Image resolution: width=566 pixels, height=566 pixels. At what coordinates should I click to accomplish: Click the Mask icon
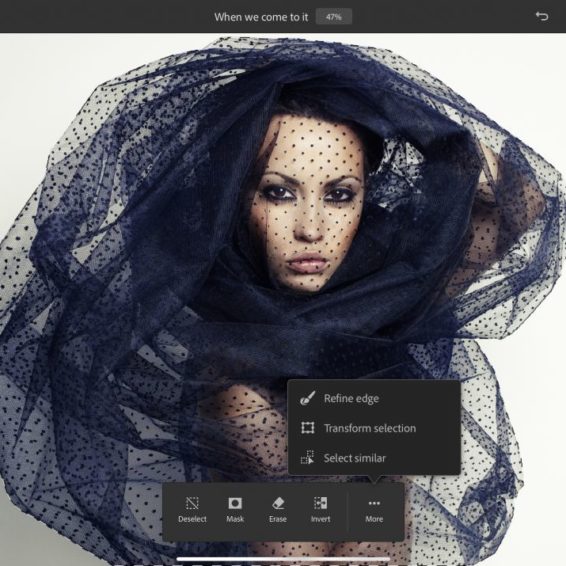click(x=235, y=503)
